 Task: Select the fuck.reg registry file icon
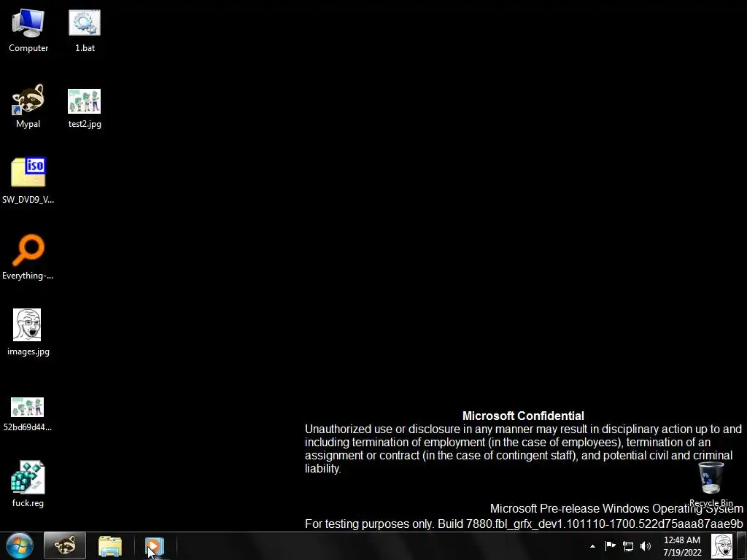tap(28, 484)
